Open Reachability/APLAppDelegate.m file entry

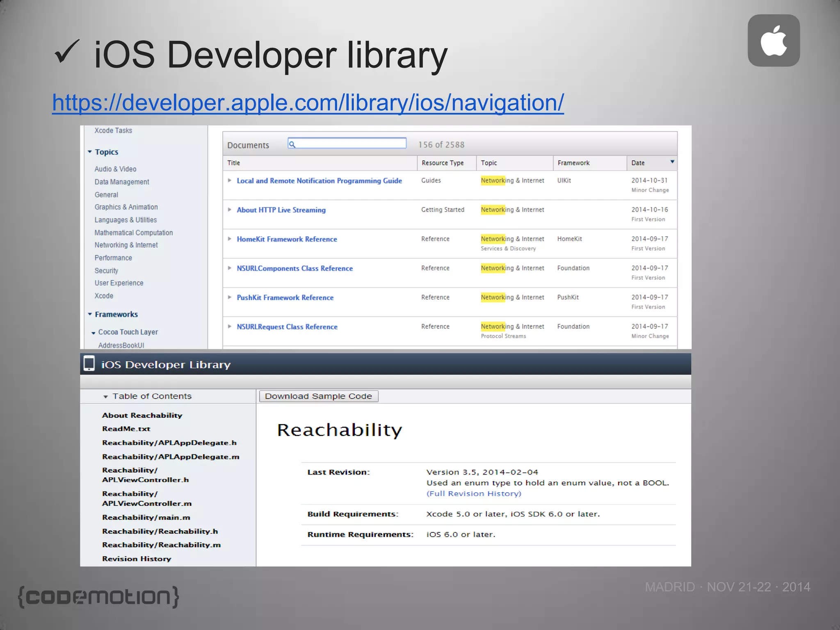171,457
